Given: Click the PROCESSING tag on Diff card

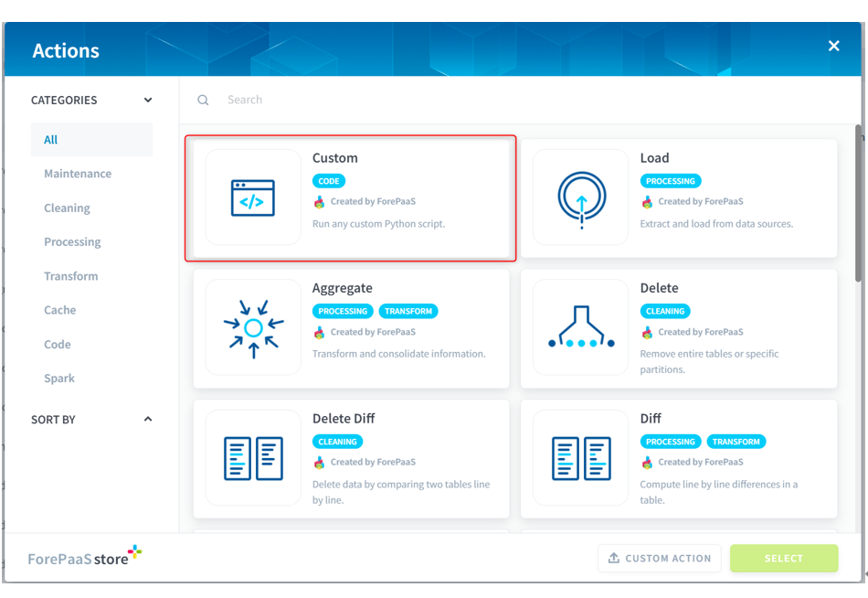Looking at the screenshot, I should click(x=671, y=442).
